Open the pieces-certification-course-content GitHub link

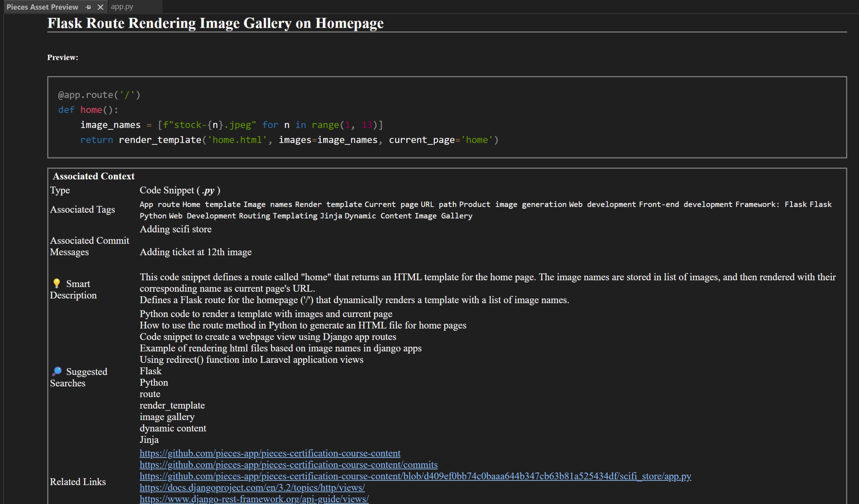click(270, 453)
